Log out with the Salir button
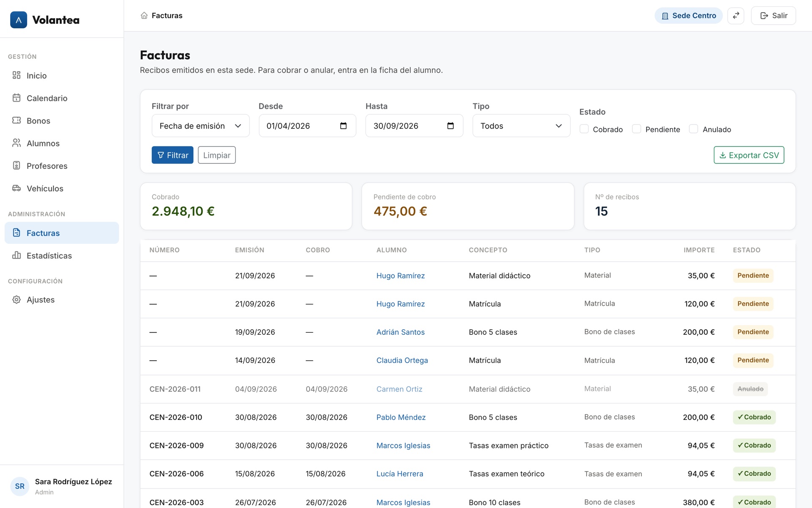The width and height of the screenshot is (812, 508). (x=773, y=16)
